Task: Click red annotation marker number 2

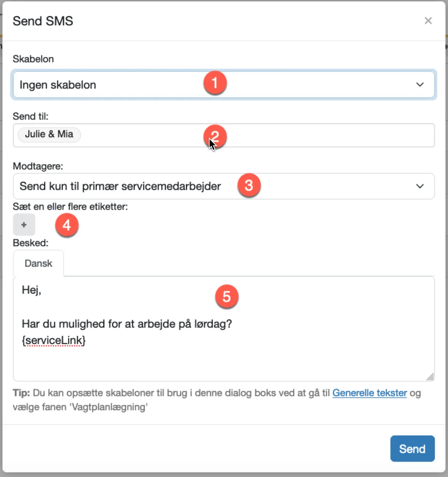Action: pos(215,137)
